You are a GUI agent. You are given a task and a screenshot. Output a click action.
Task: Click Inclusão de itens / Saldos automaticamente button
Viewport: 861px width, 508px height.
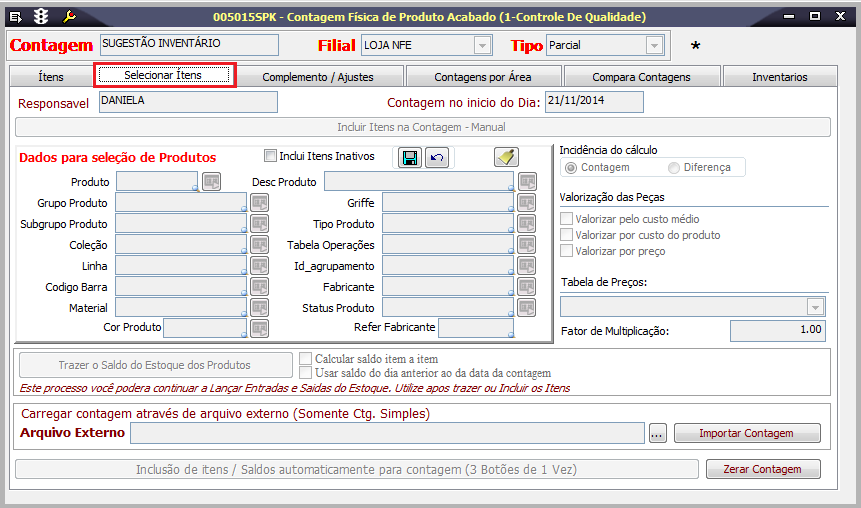[357, 470]
